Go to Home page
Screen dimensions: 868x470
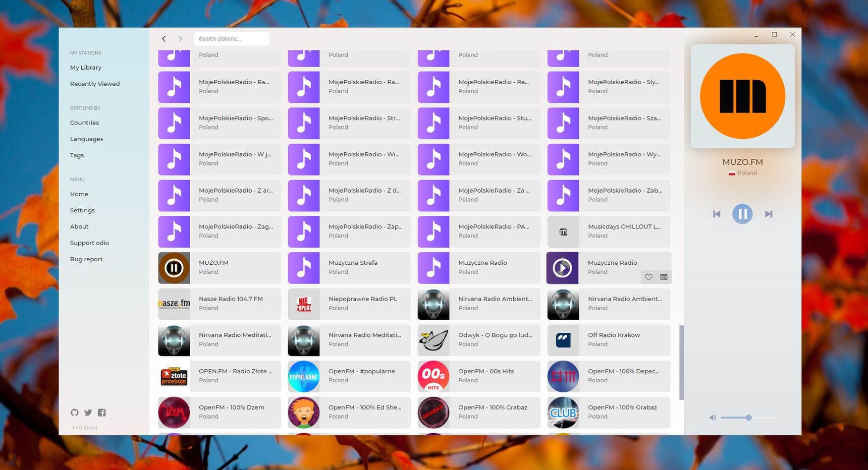click(x=79, y=194)
